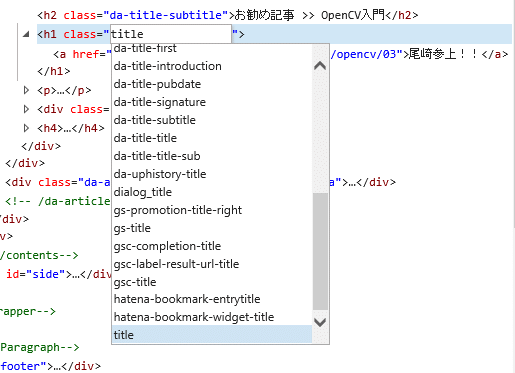Select the highlighted title suggestion
The height and width of the screenshot is (373, 515).
[x=212, y=335]
